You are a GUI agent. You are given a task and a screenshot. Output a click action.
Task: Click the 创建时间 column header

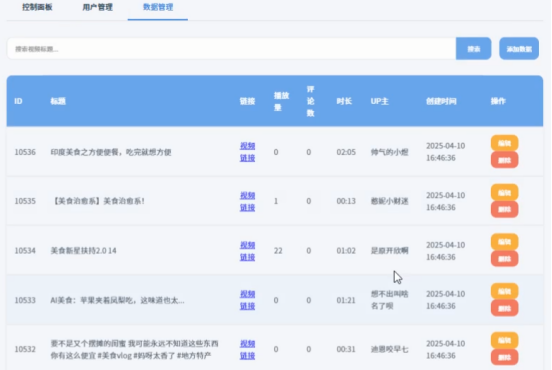coord(441,101)
